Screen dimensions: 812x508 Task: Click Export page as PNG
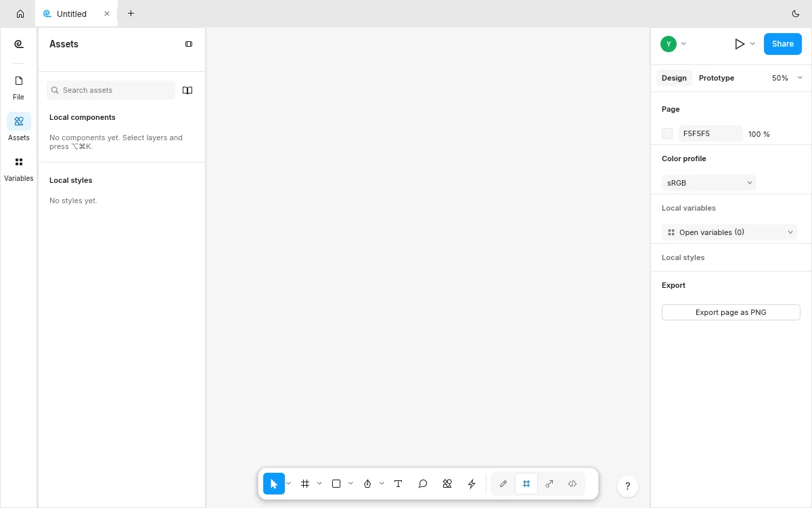pyautogui.click(x=731, y=312)
